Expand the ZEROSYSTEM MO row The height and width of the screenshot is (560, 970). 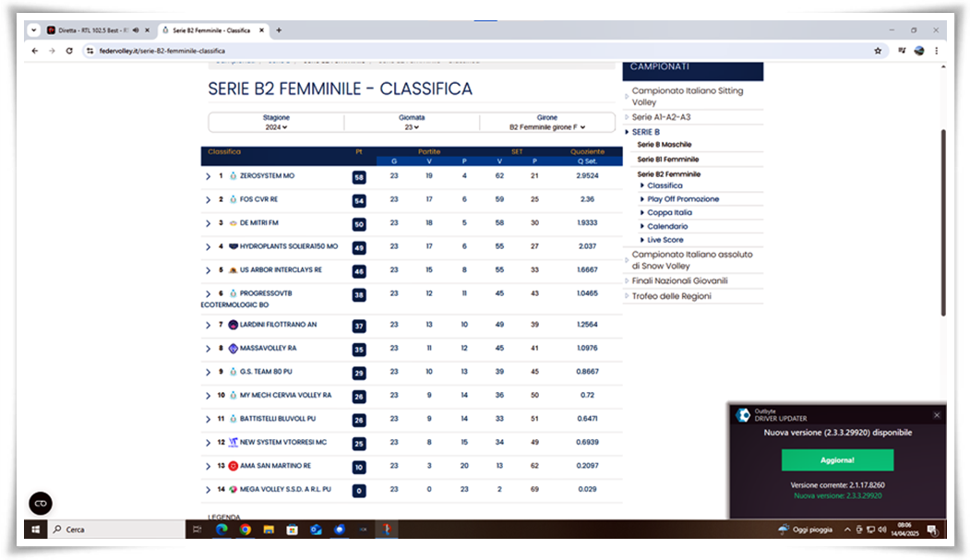coord(208,176)
